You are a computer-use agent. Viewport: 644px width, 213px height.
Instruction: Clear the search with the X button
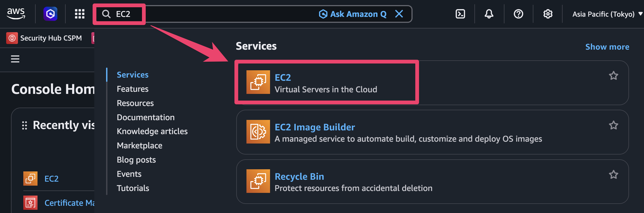click(x=399, y=14)
